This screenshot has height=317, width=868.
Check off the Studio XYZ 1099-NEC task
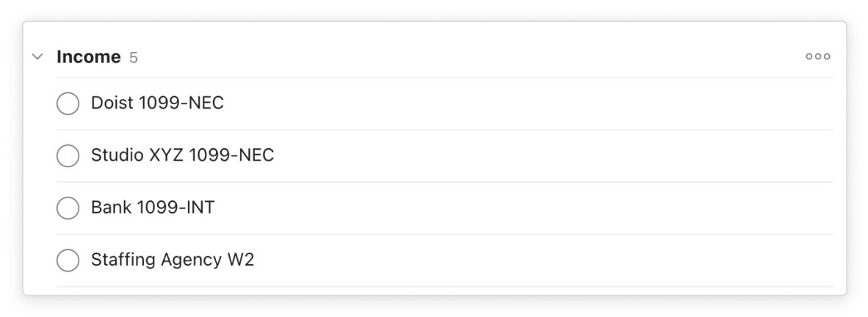click(x=68, y=156)
